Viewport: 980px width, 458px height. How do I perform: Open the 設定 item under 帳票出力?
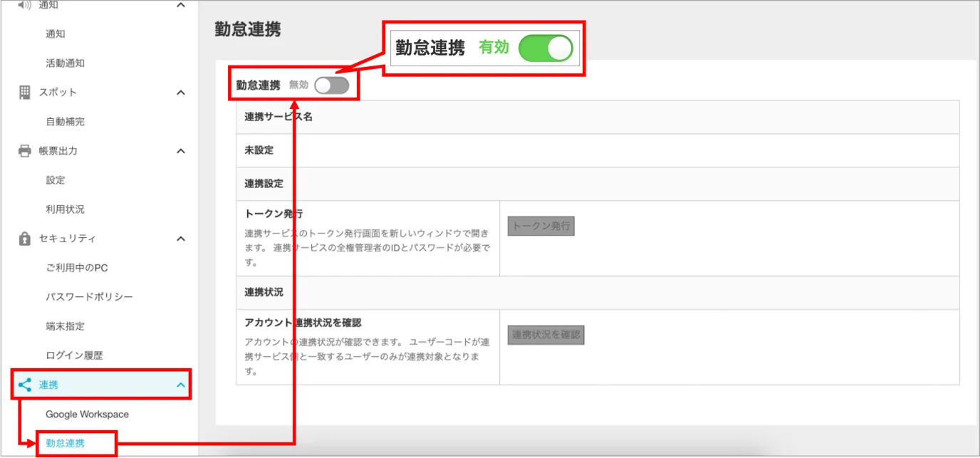click(56, 180)
